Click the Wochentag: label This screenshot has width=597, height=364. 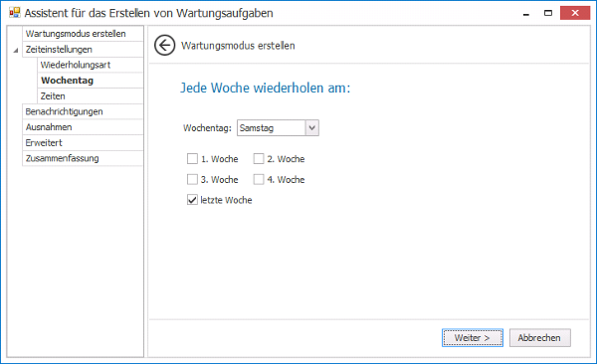(207, 128)
